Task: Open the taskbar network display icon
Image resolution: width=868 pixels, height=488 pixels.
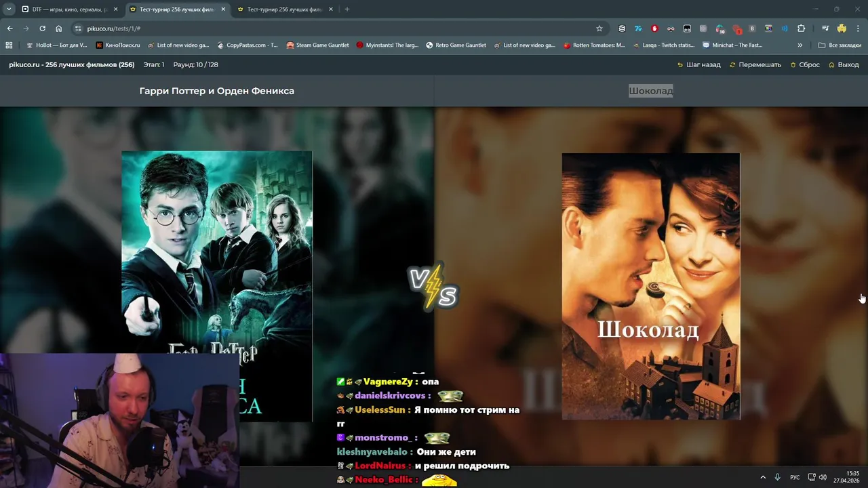Action: pos(812,477)
